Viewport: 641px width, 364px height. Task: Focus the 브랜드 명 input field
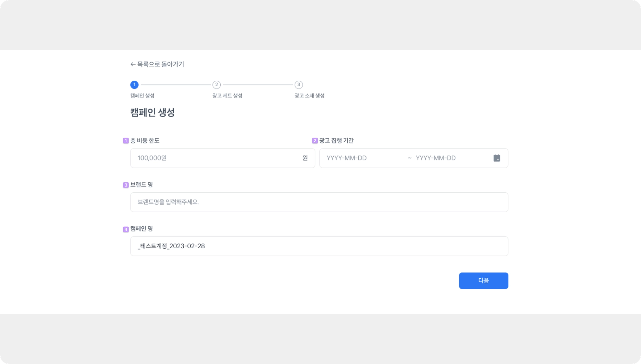319,202
